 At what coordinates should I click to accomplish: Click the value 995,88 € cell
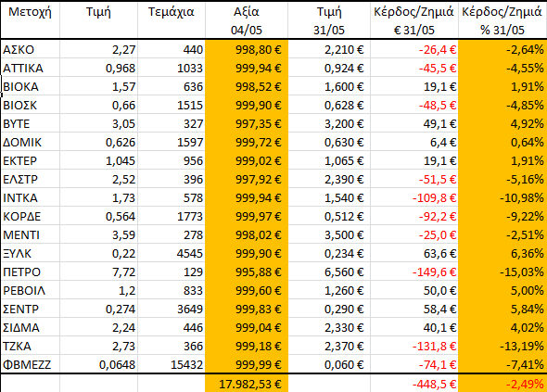(x=247, y=272)
